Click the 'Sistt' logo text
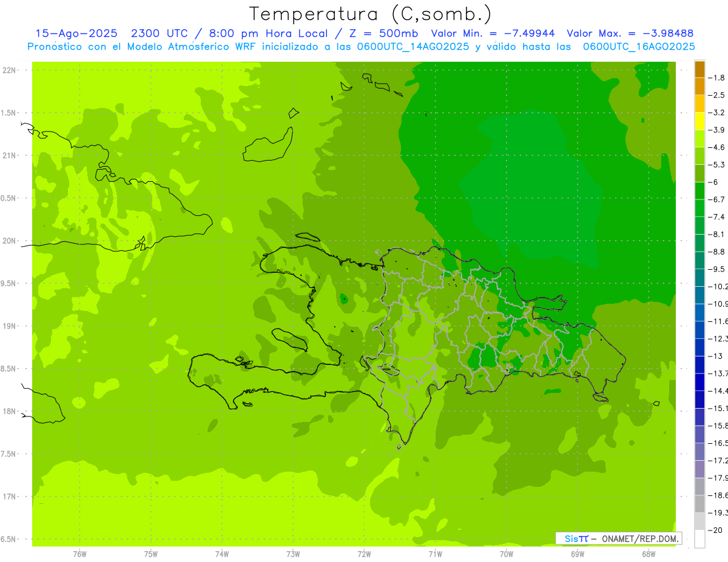728x562 pixels. (576, 538)
